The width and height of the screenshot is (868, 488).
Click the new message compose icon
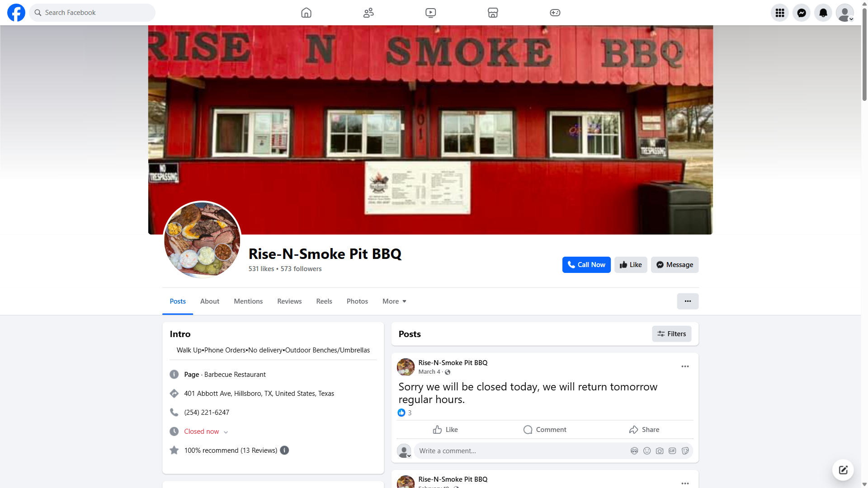tap(843, 470)
